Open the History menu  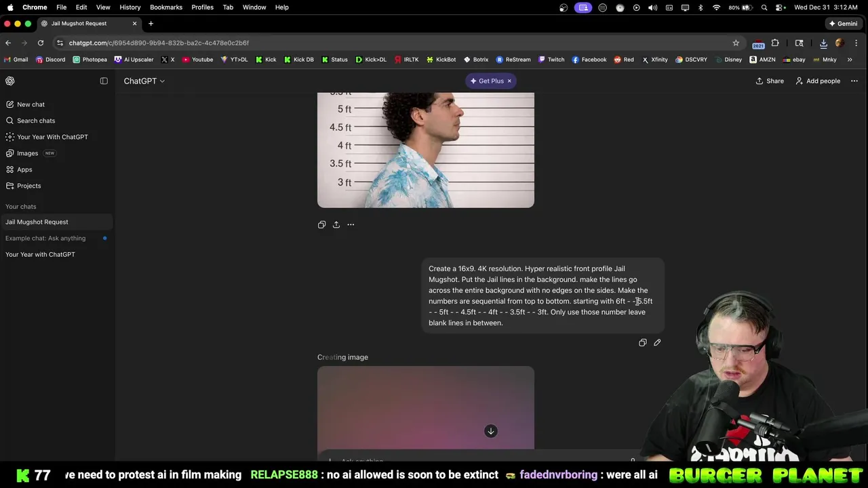130,7
